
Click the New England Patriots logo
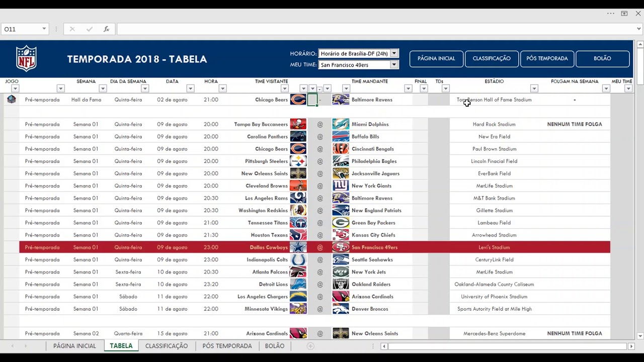point(341,211)
